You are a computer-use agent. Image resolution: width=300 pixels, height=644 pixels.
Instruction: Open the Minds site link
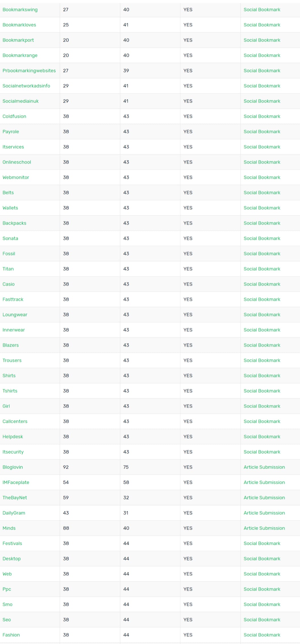click(9, 528)
